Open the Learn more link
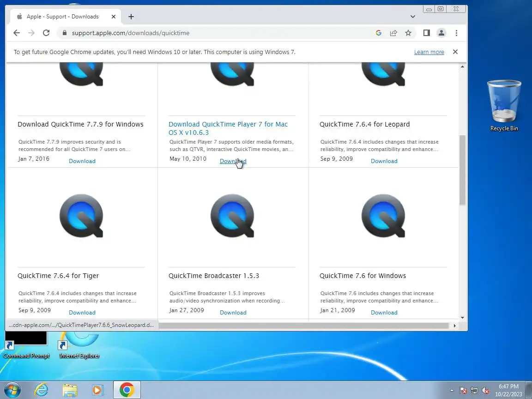 pos(429,52)
